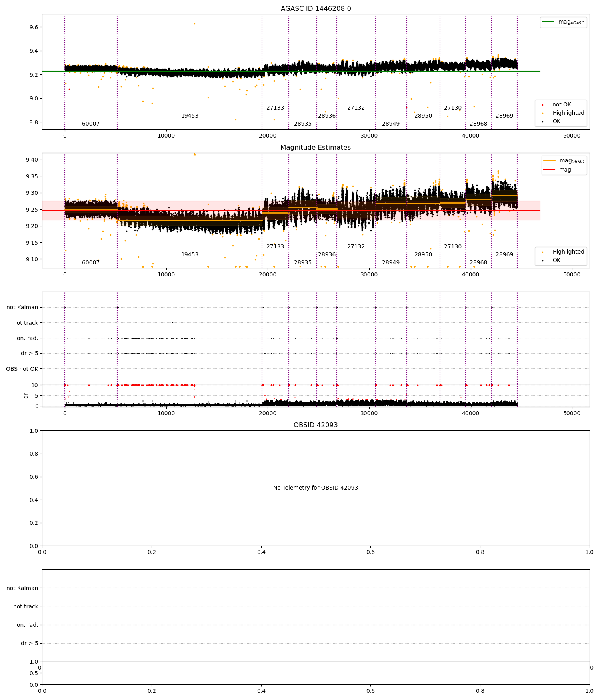The width and height of the screenshot is (600, 700).
Task: Click the green mag AGASC legend entry
Action: 564,22
